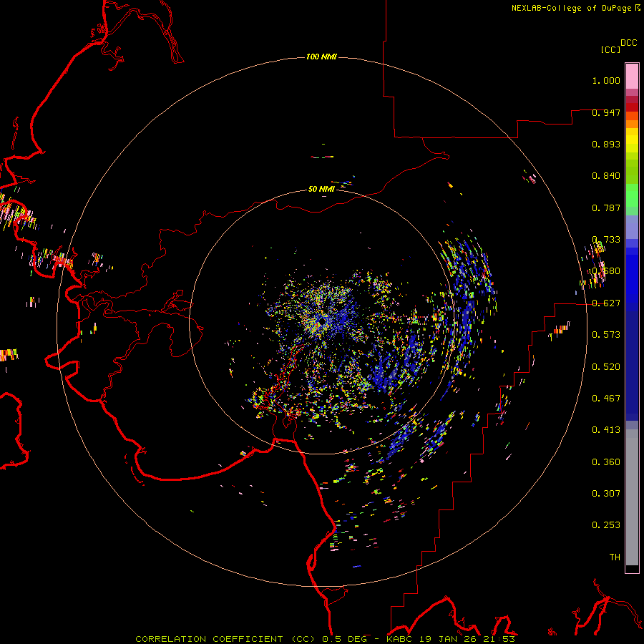Click the 0.573 scale value
The image size is (644, 644).
coord(606,335)
